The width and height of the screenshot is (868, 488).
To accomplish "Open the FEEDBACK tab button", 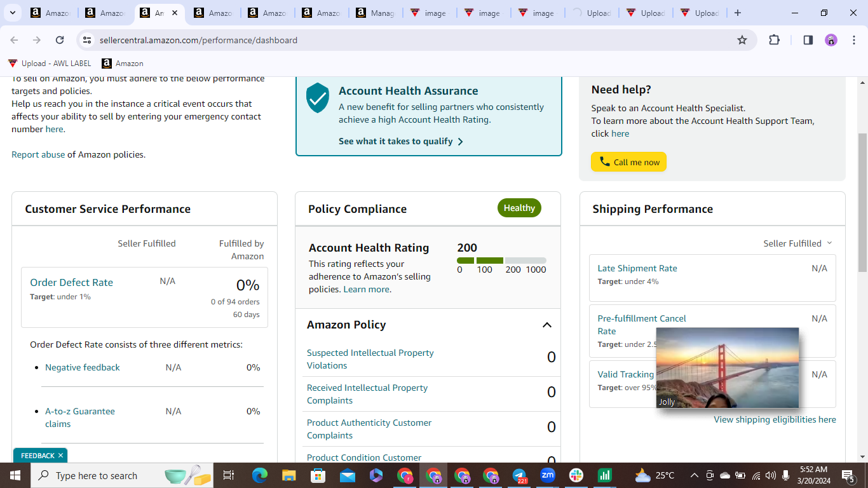I will coord(37,456).
